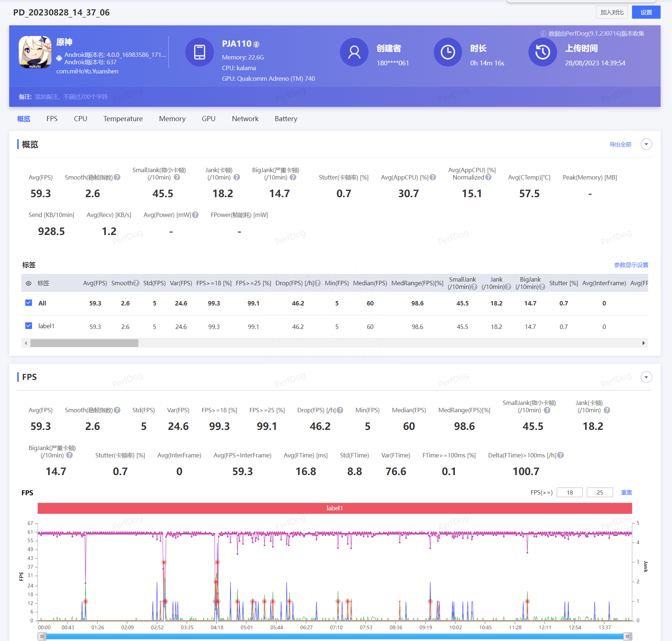Click help icon next to Avg(AppCPU) [%]
This screenshot has height=641, width=672.
(x=433, y=177)
